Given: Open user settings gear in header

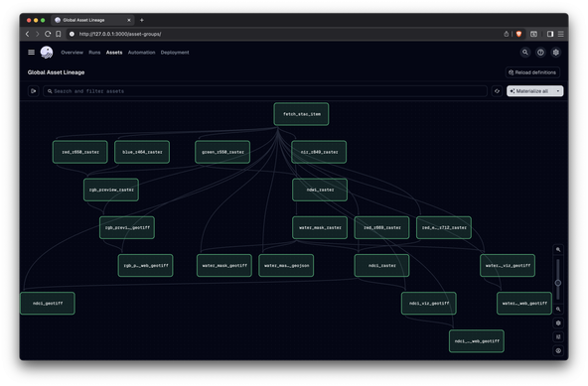Looking at the screenshot, I should 556,53.
